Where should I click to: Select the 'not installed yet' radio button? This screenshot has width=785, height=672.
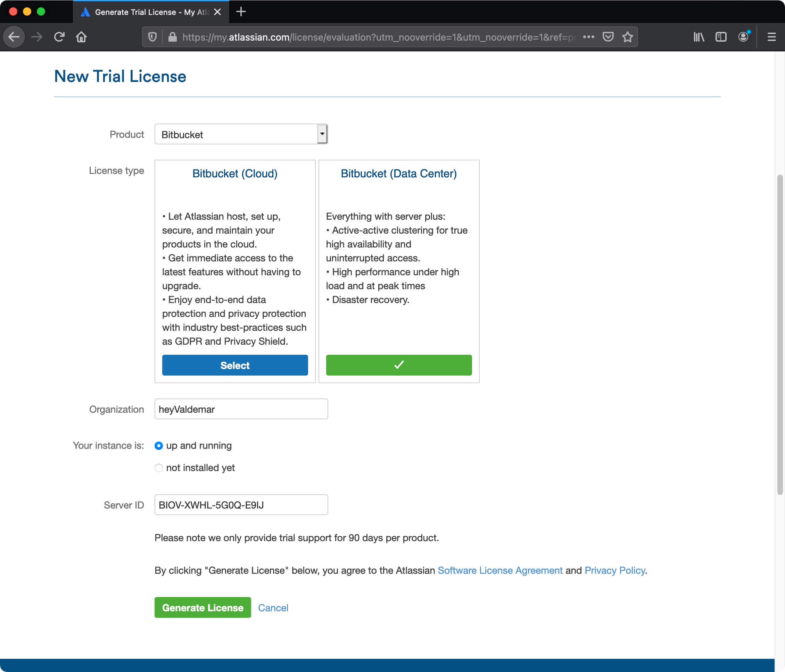[x=158, y=467]
